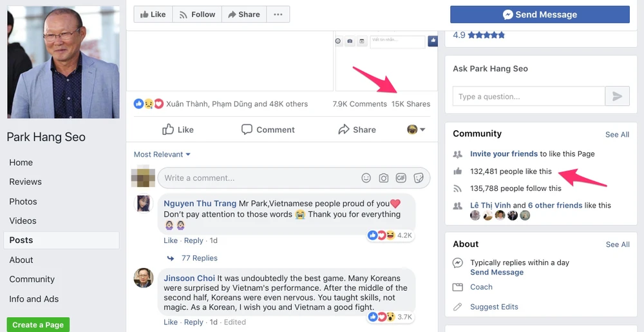This screenshot has height=332, width=644.
Task: Open sticker picker icon in comment box
Action: [418, 178]
